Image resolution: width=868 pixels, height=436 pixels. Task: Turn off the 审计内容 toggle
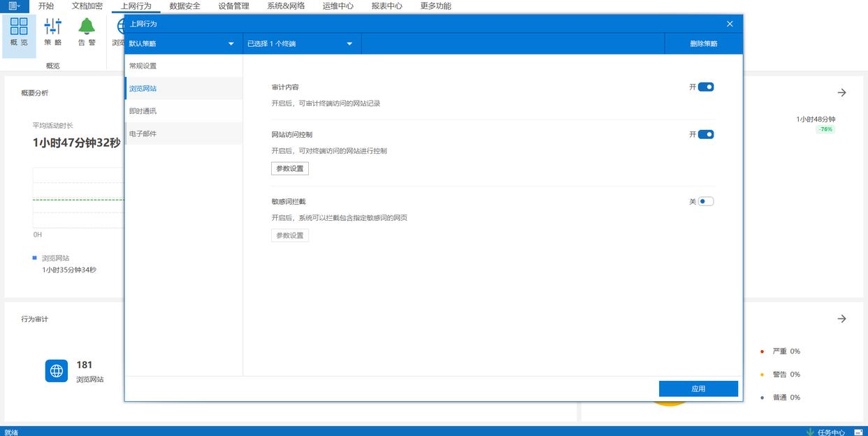coord(706,87)
